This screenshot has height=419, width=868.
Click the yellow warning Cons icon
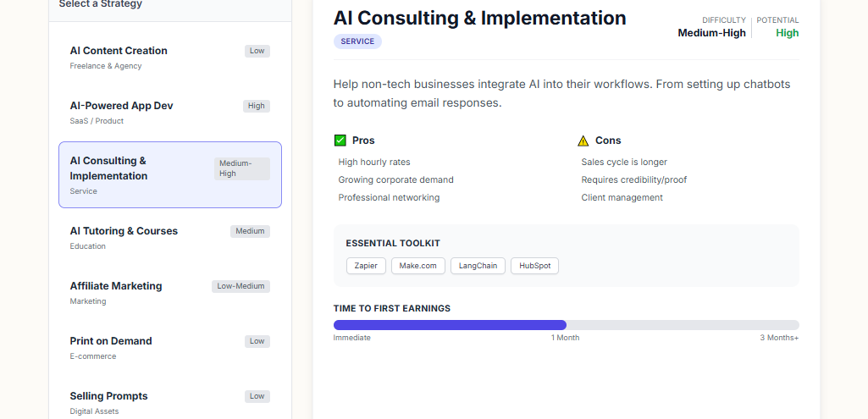click(583, 141)
